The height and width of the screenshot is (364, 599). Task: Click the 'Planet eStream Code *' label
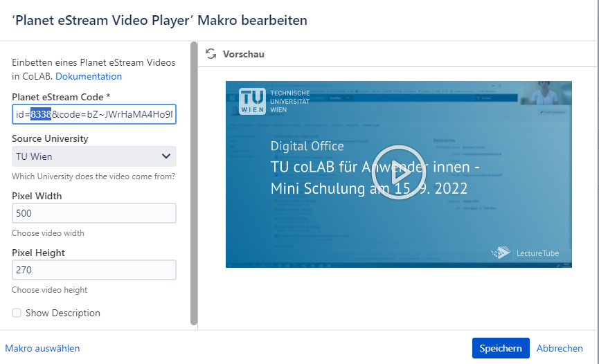(x=61, y=97)
